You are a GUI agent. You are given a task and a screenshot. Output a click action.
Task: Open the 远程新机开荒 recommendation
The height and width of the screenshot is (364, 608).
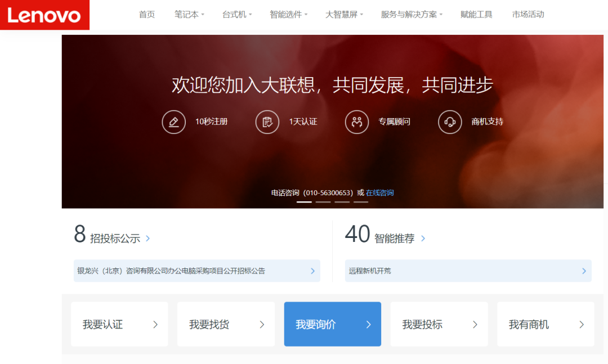pos(468,271)
